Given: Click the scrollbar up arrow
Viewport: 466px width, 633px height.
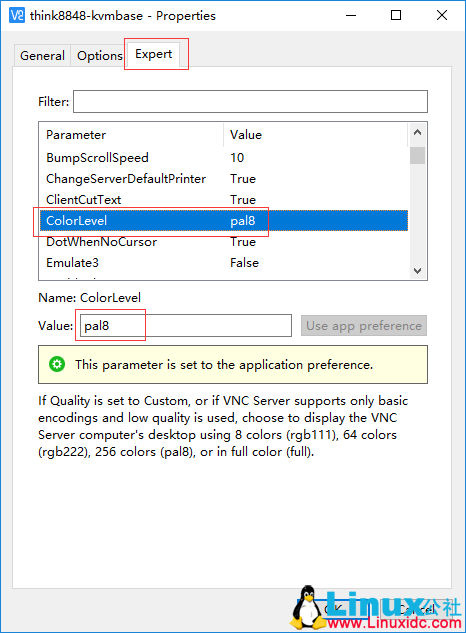Looking at the screenshot, I should tap(418, 132).
